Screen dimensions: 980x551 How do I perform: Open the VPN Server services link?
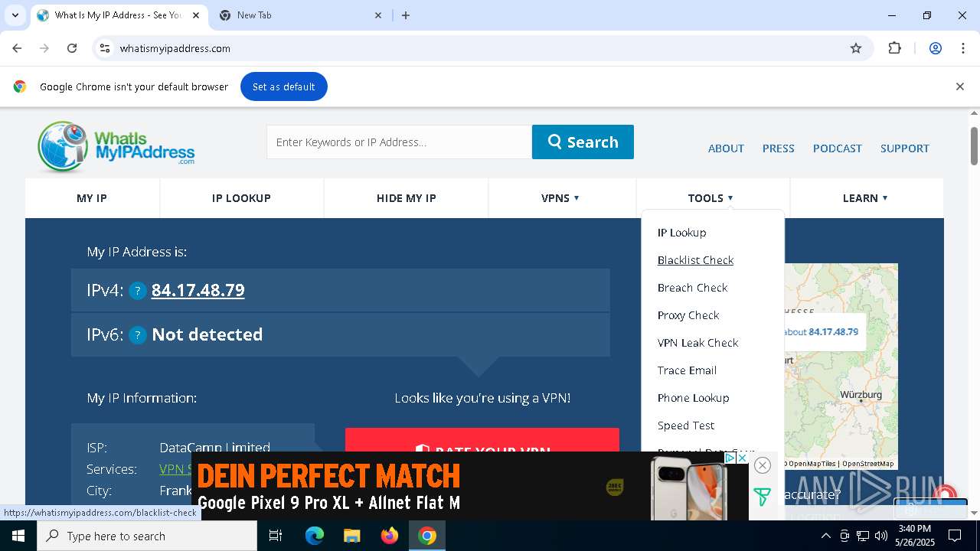(175, 469)
